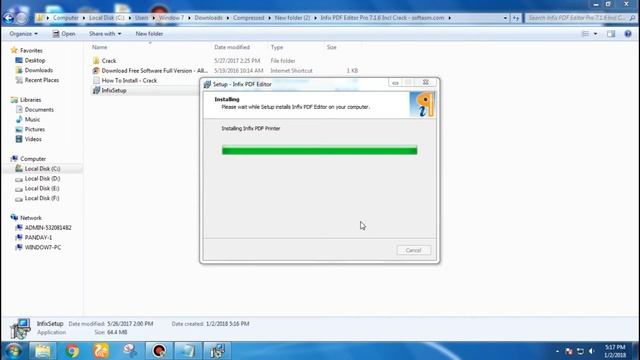This screenshot has height=360, width=640.
Task: Launch Google Chrome from taskbar
Action: pyautogui.click(x=72, y=351)
